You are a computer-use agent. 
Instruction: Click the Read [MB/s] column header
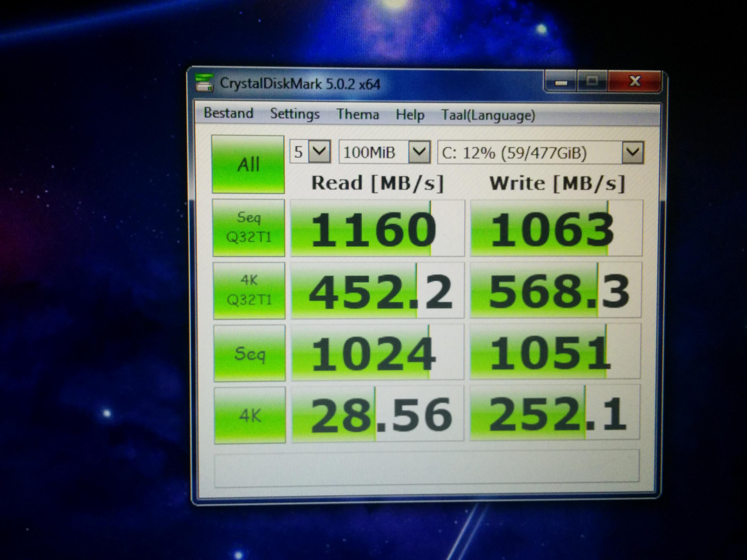[x=377, y=183]
